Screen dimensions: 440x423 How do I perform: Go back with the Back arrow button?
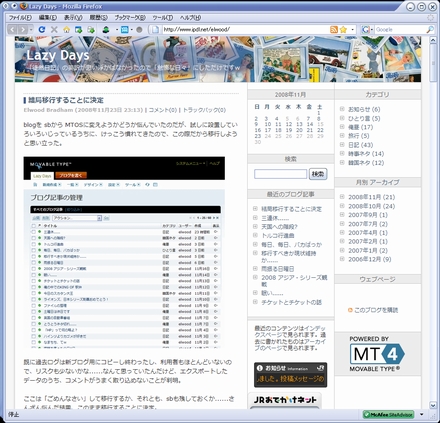[x=12, y=30]
